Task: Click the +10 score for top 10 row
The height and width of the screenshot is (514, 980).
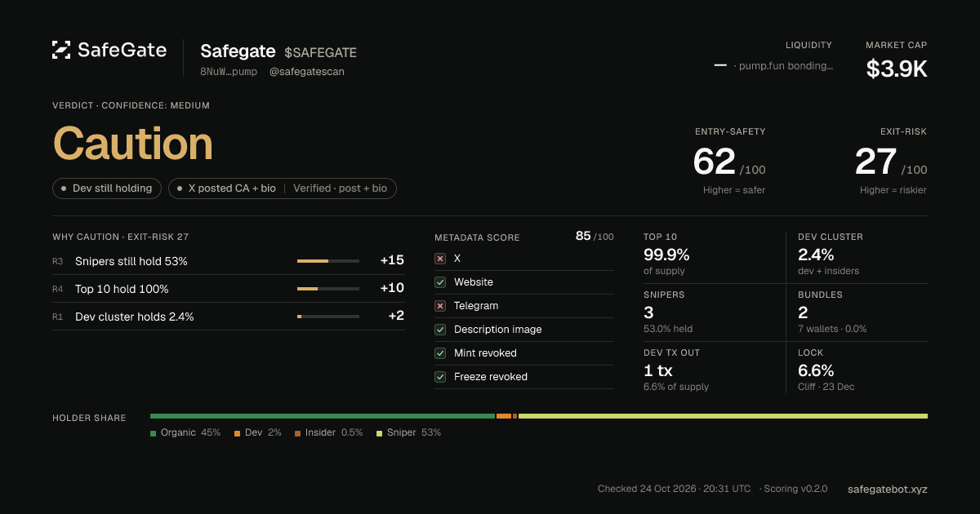Action: (x=392, y=288)
